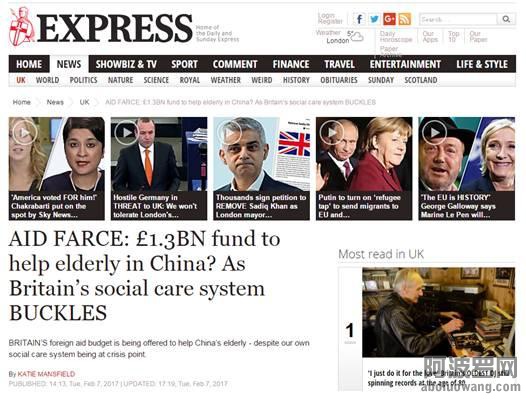Play the Putin refugee tap video

coord(332,133)
